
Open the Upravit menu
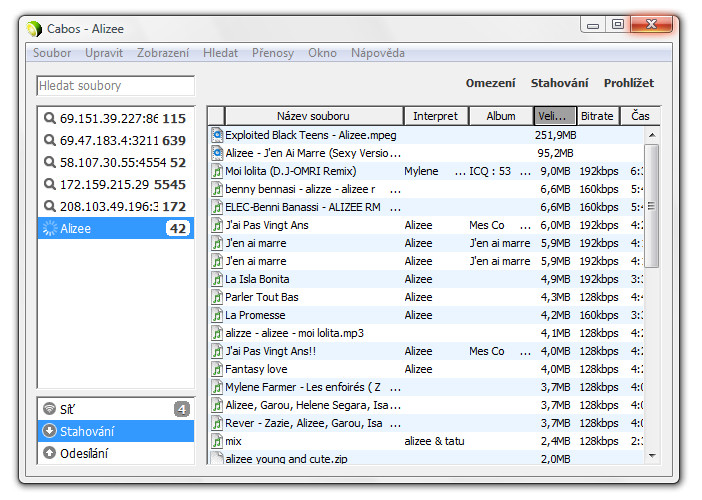pyautogui.click(x=104, y=53)
